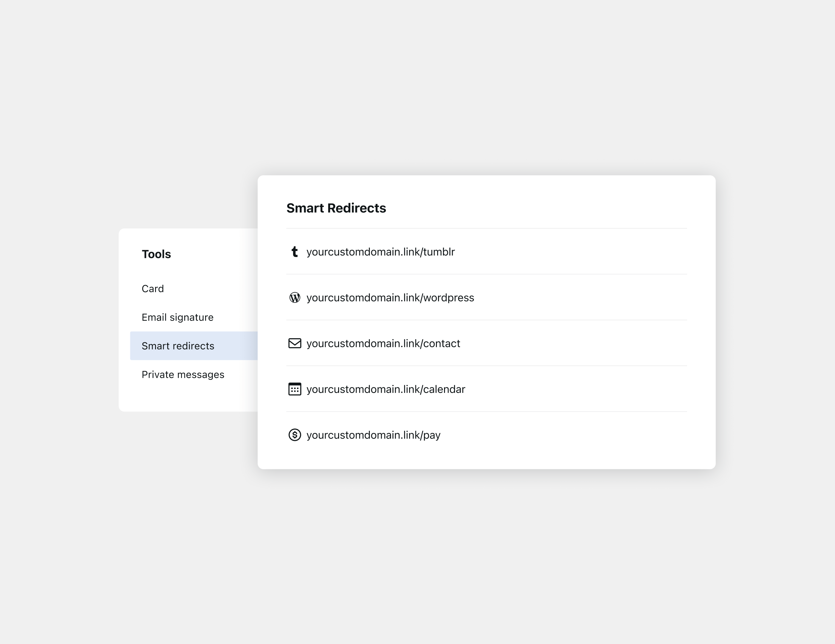The width and height of the screenshot is (835, 644).
Task: Click the Tumblr logo icon
Action: (x=294, y=252)
